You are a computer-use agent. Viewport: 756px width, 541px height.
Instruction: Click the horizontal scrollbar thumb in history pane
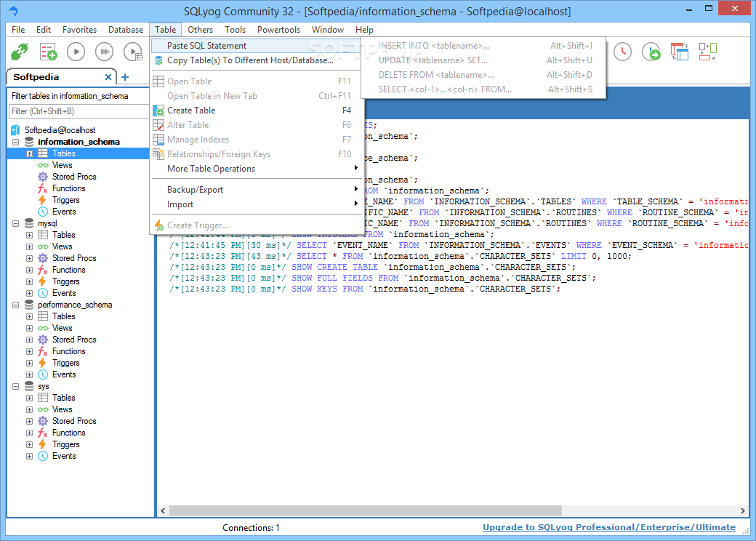[x=366, y=510]
